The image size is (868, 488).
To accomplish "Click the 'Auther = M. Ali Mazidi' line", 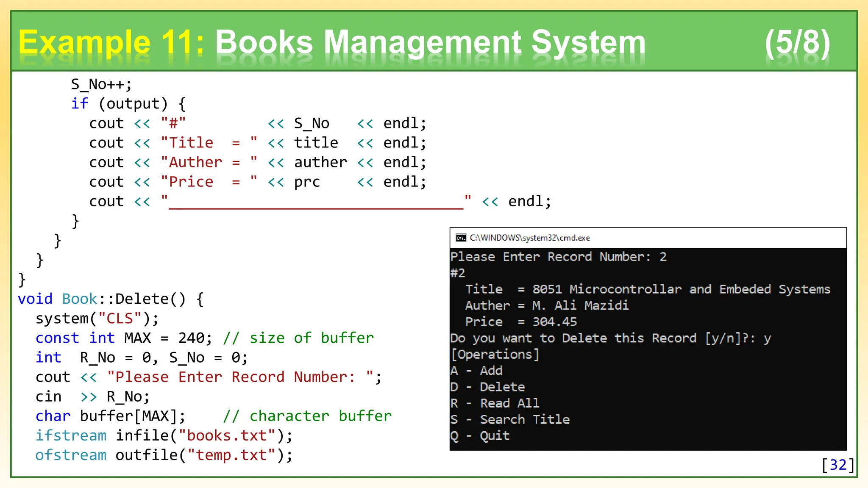I will pos(547,305).
